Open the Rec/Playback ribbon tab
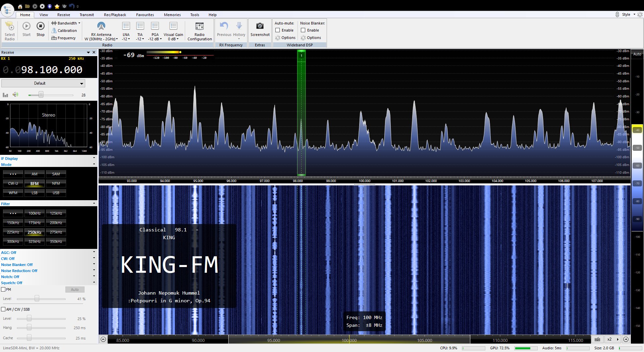Image resolution: width=644 pixels, height=352 pixels. [115, 15]
